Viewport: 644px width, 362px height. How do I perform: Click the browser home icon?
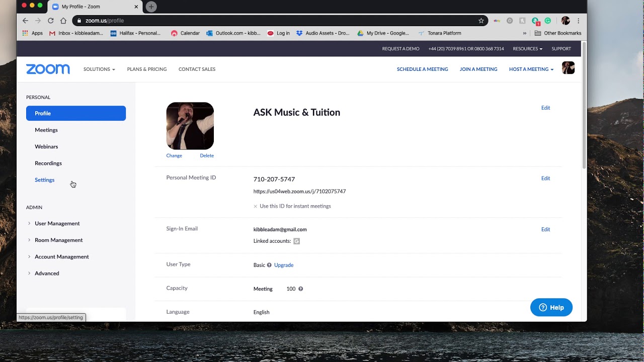click(x=63, y=21)
